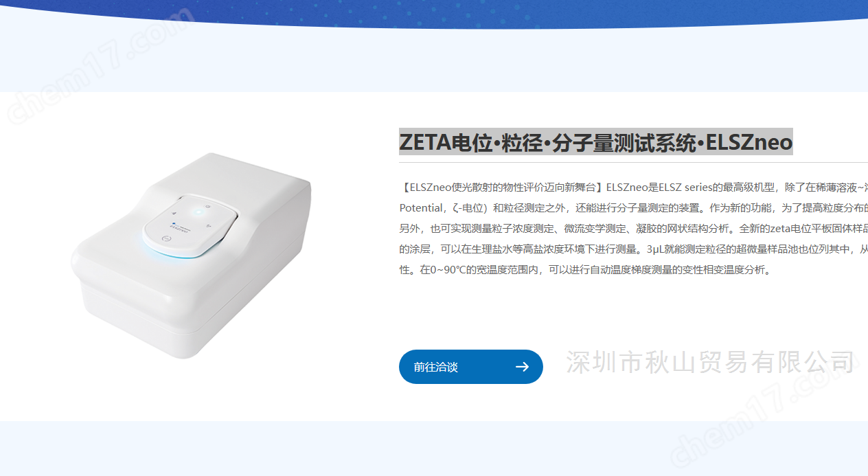
Task: Open the ELSZneo product image
Action: point(192,255)
